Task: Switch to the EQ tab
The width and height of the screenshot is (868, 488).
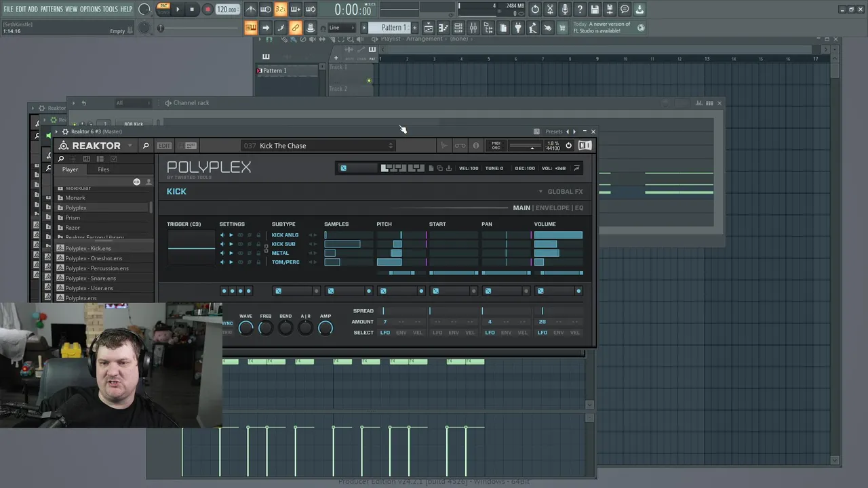Action: [579, 208]
